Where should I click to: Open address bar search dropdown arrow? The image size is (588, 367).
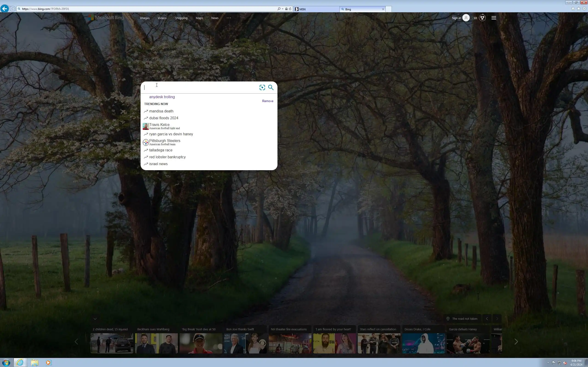[x=283, y=9]
